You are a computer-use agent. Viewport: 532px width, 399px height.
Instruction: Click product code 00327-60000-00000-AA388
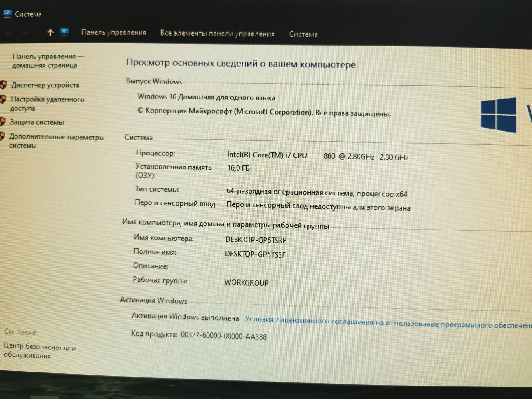(223, 335)
